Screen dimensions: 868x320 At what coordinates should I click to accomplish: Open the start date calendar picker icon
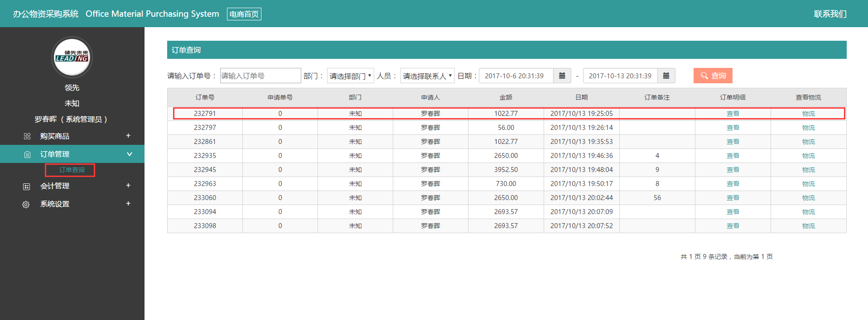(562, 76)
